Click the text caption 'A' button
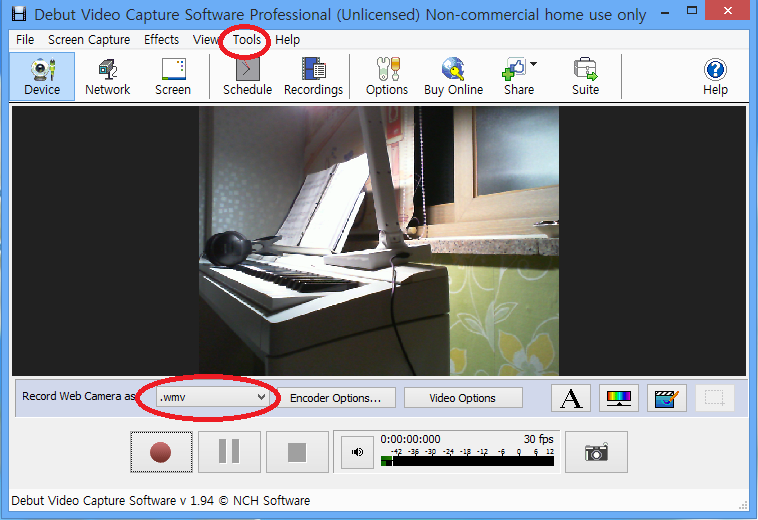 tap(571, 398)
